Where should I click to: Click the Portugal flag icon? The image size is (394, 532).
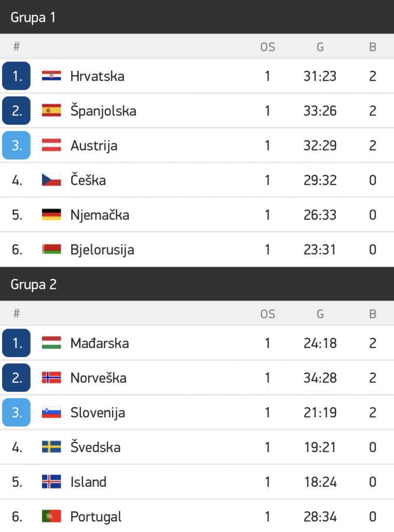click(51, 516)
